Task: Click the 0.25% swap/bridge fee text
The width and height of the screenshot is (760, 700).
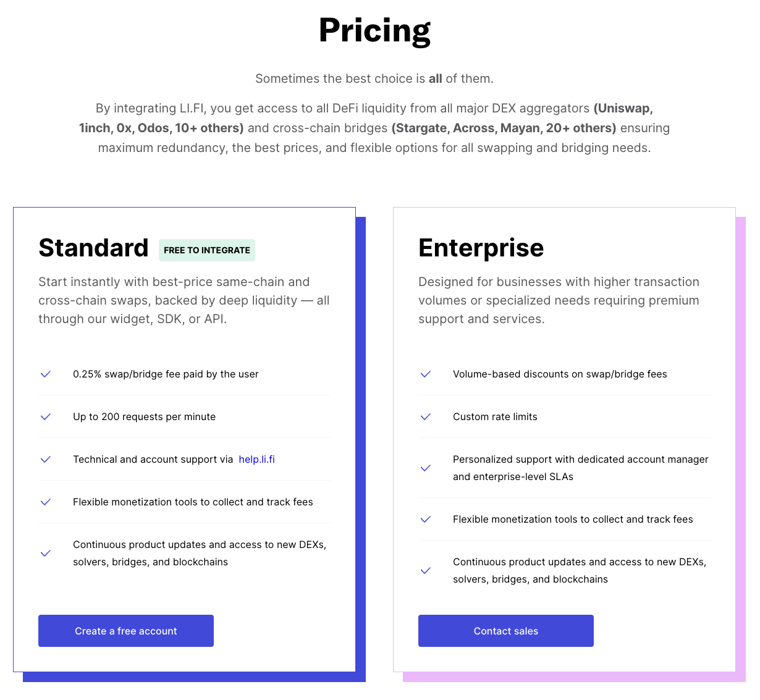Action: (166, 374)
